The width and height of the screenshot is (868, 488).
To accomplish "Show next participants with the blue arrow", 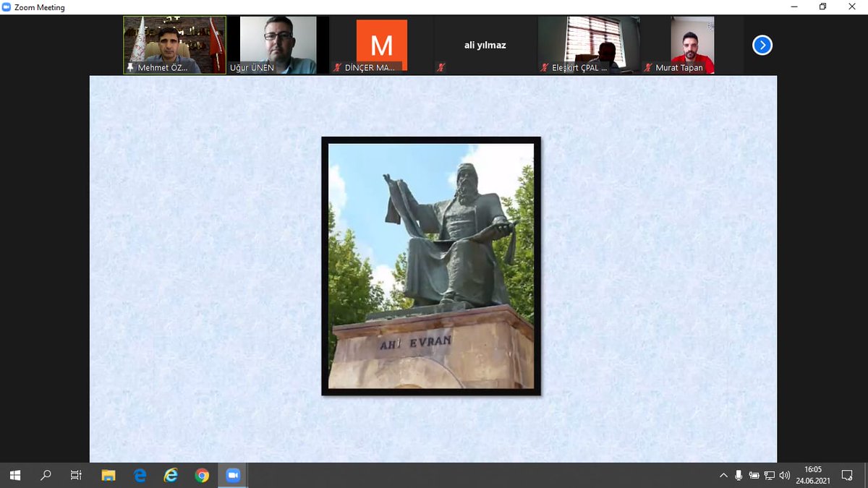I will 762,46.
